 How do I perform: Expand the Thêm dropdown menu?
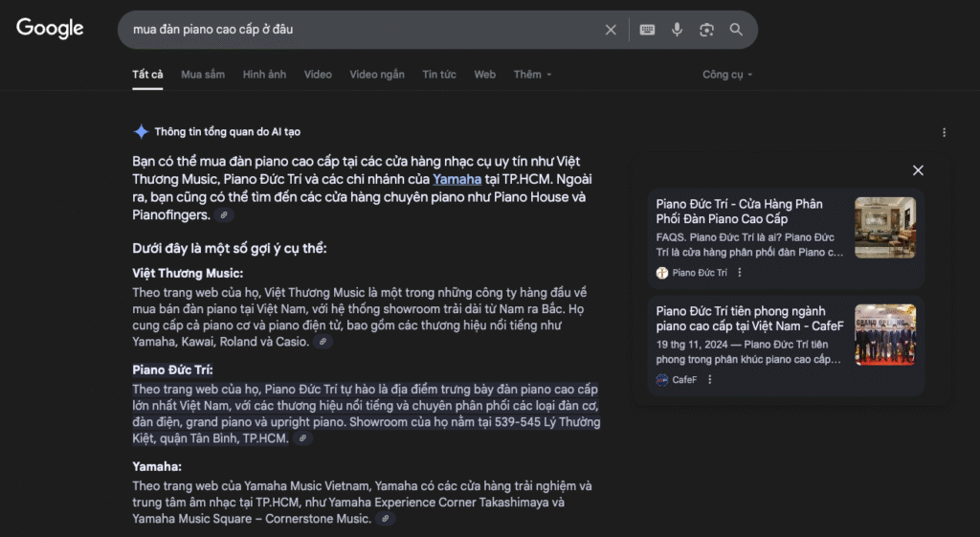tap(532, 75)
